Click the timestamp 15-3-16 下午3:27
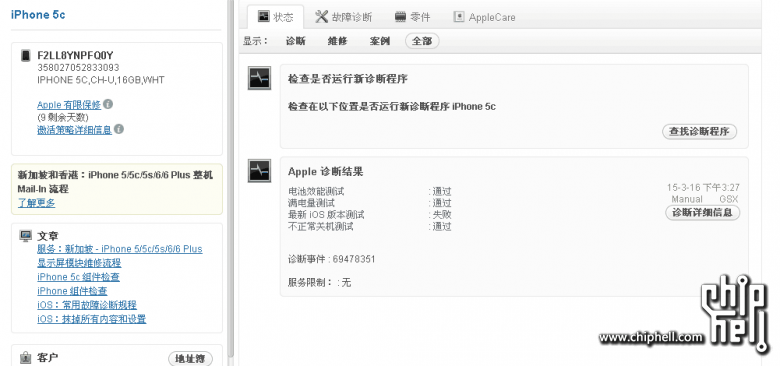The width and height of the screenshot is (780, 366). [x=703, y=188]
